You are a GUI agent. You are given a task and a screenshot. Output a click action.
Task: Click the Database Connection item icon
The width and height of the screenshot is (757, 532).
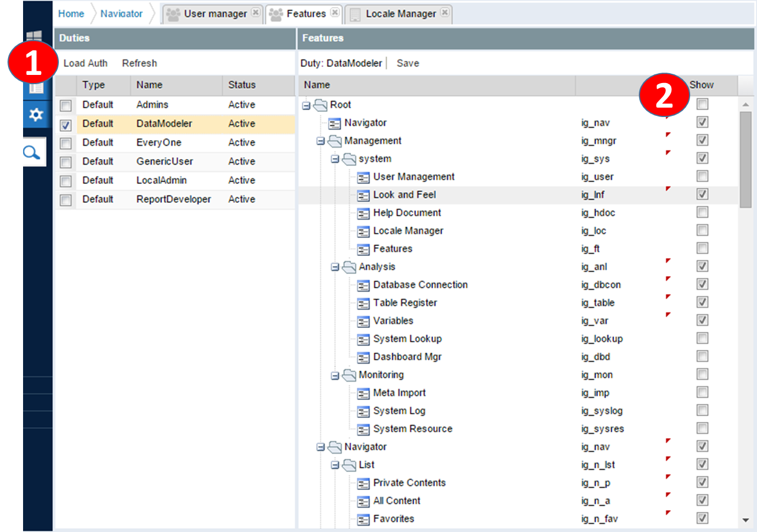click(x=363, y=285)
